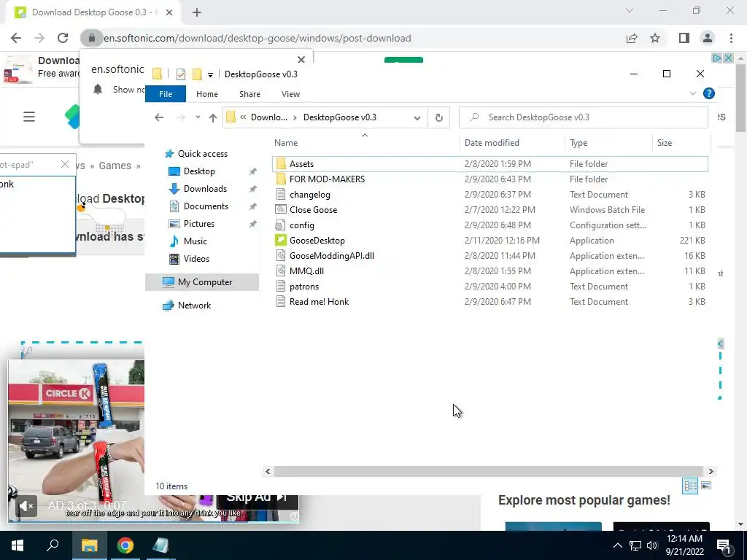Close the softonic notification popup
This screenshot has width=747, height=560.
pyautogui.click(x=301, y=60)
